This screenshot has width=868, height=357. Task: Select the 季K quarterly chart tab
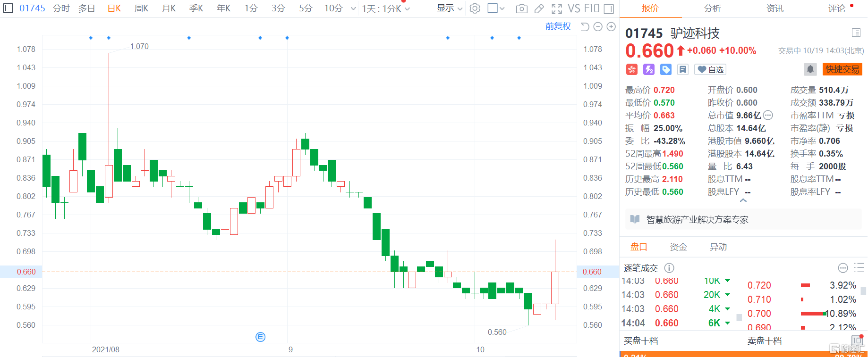click(196, 8)
